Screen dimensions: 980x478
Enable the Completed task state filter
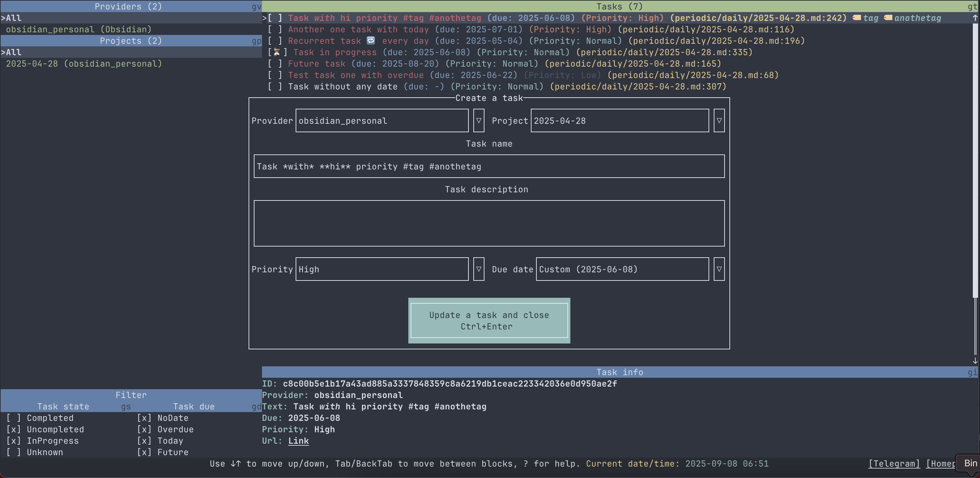click(14, 418)
